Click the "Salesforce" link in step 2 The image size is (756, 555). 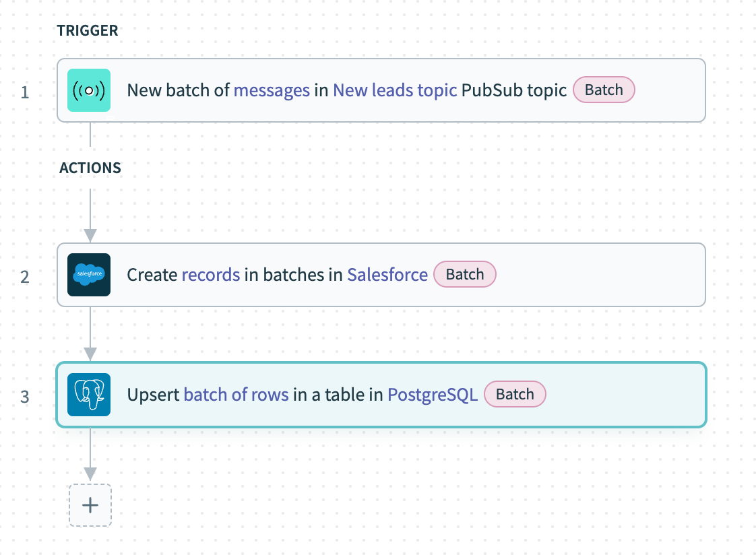click(x=387, y=275)
